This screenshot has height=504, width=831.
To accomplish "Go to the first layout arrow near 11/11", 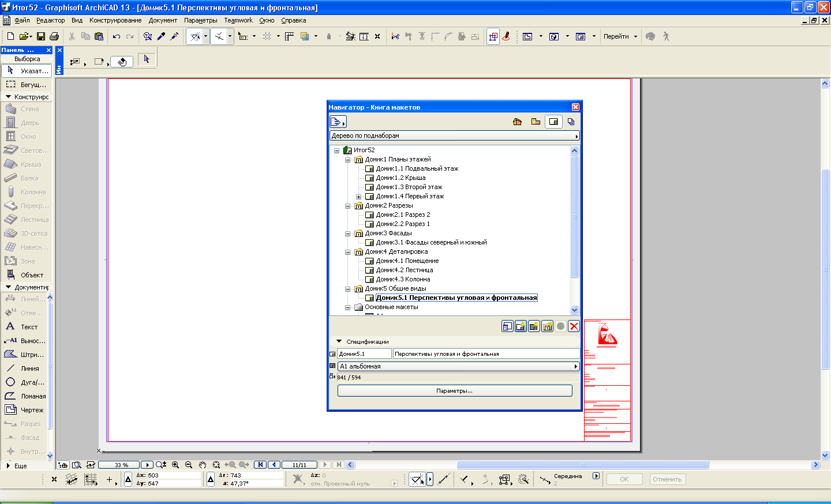I will (260, 465).
